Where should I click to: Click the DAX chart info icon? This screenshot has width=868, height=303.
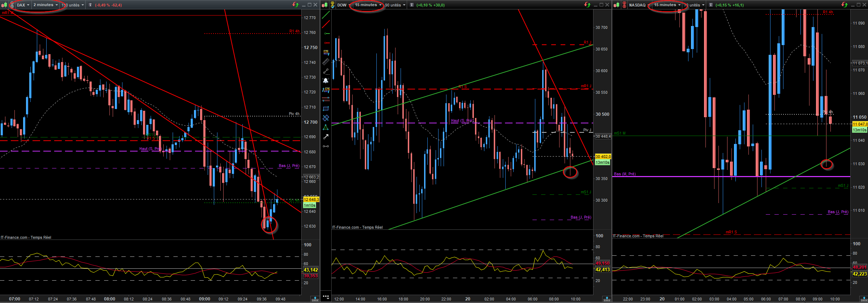click(x=90, y=5)
